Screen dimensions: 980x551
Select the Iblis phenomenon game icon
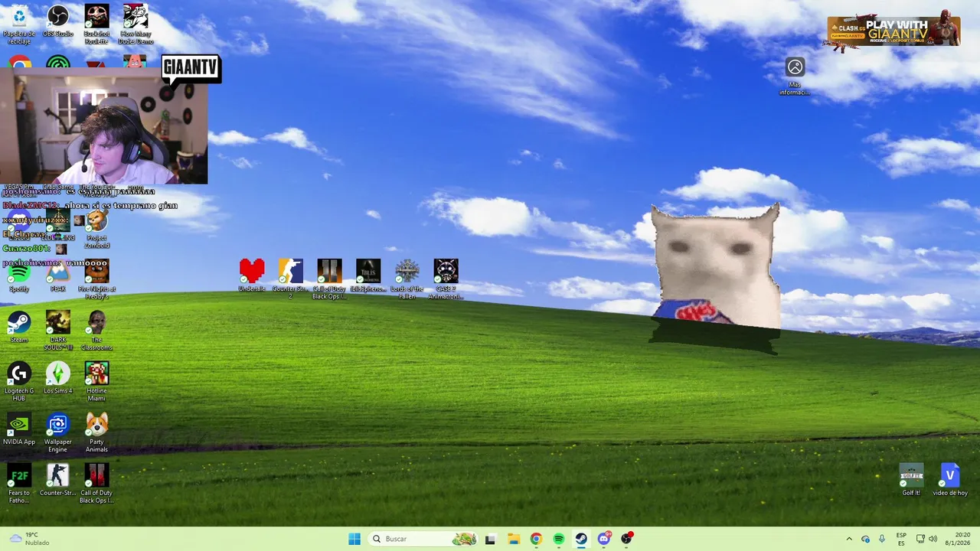pyautogui.click(x=368, y=275)
